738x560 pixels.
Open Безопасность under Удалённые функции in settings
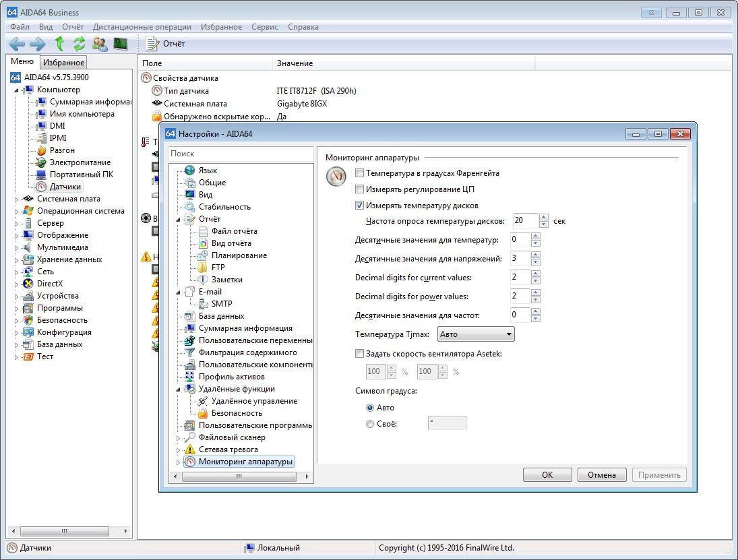coord(237,413)
